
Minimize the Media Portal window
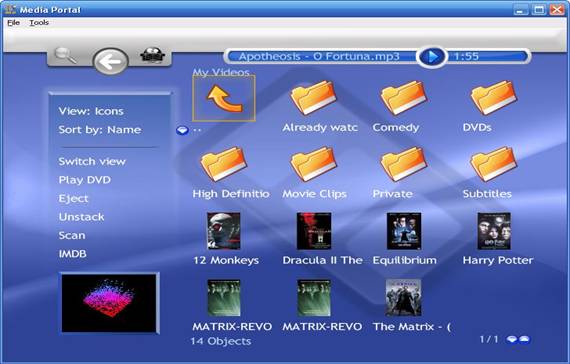coord(521,10)
